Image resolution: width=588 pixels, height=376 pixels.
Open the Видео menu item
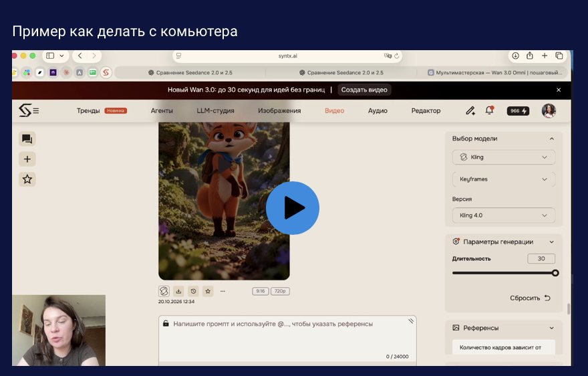pyautogui.click(x=335, y=110)
